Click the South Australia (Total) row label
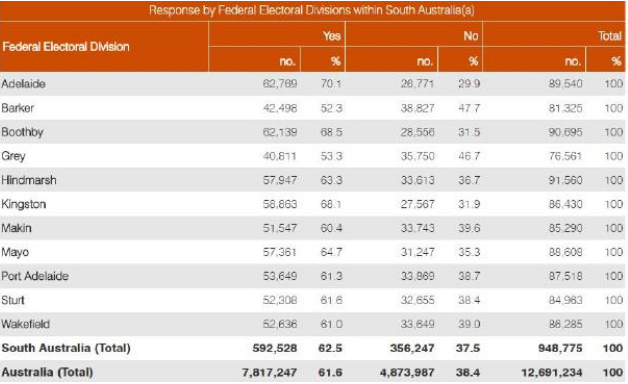Screen dimensions: 628x384 click(66, 348)
